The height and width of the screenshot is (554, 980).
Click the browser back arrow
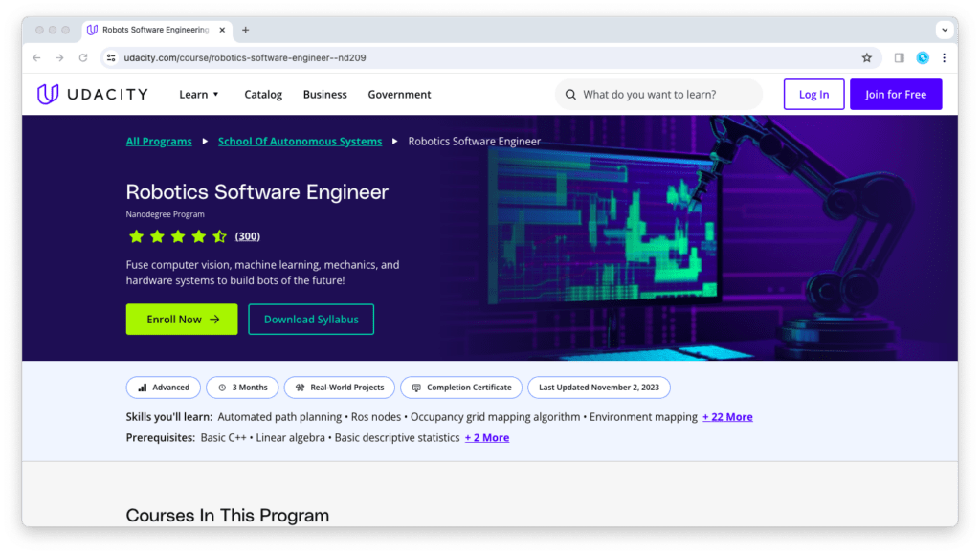coord(35,57)
